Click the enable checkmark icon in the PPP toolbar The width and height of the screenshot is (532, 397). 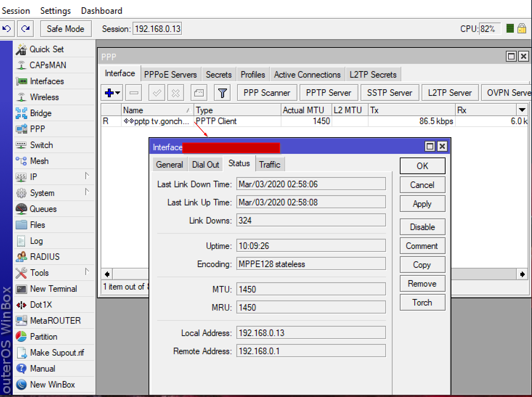click(x=157, y=93)
